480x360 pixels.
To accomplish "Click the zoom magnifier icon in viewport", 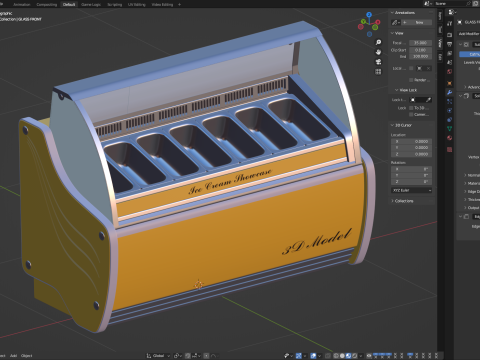I will click(x=378, y=42).
